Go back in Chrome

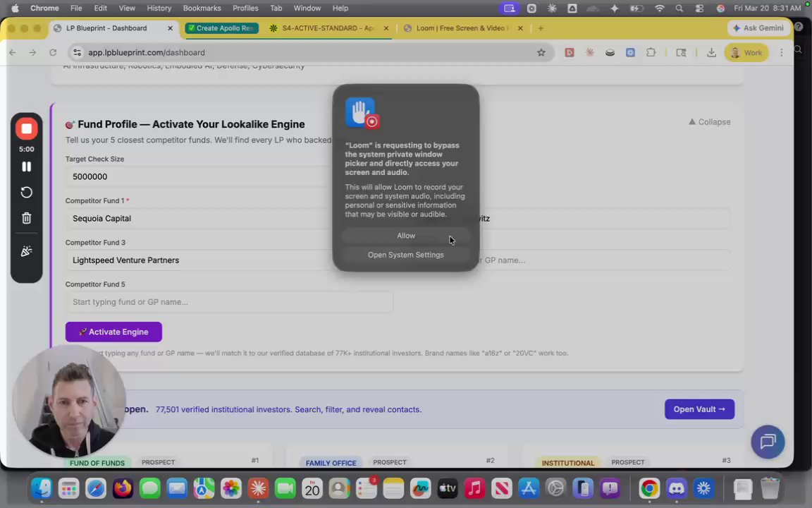point(13,52)
